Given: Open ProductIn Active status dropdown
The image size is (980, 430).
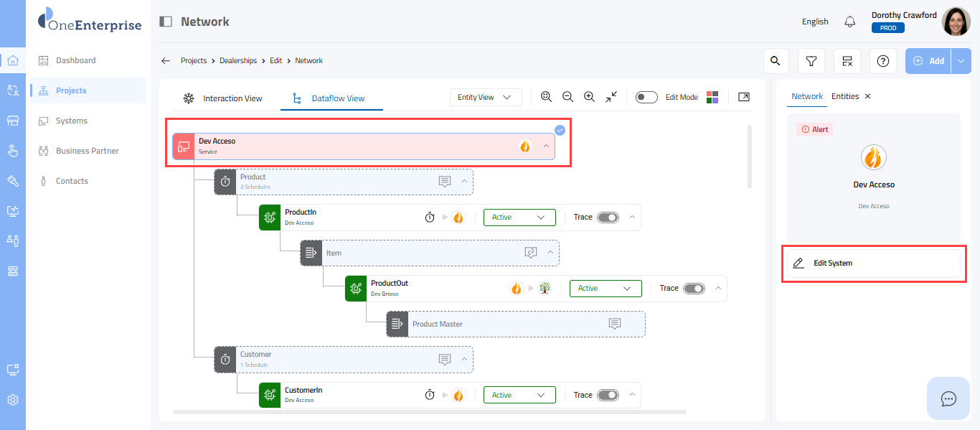Looking at the screenshot, I should [x=519, y=217].
